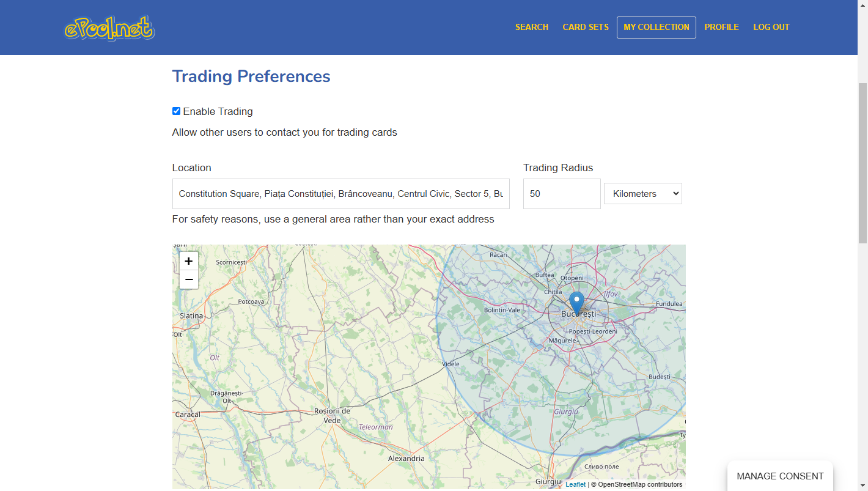This screenshot has width=868, height=491.
Task: Open the Search menu item
Action: click(x=532, y=27)
